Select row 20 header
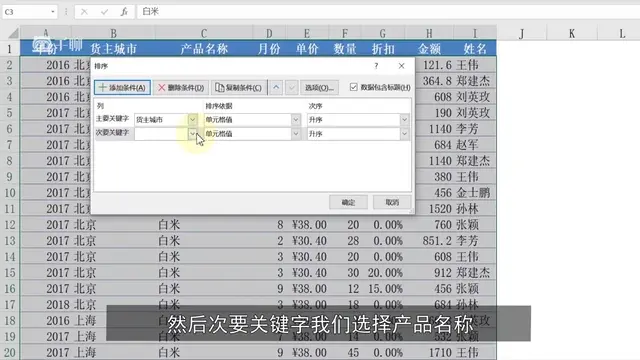The height and width of the screenshot is (360, 640). (x=10, y=352)
